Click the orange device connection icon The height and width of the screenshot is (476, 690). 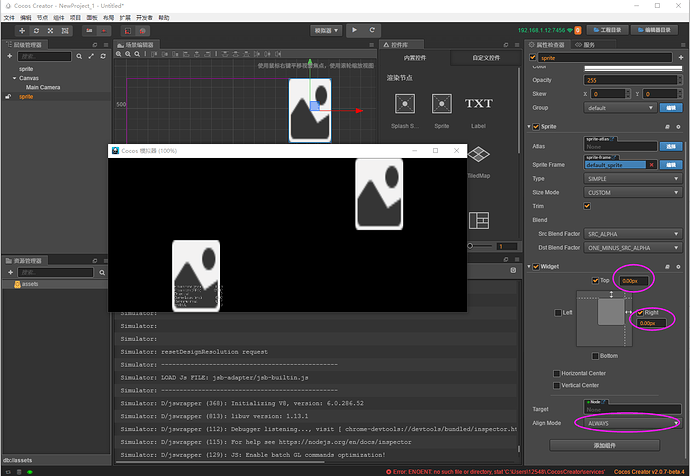click(578, 30)
